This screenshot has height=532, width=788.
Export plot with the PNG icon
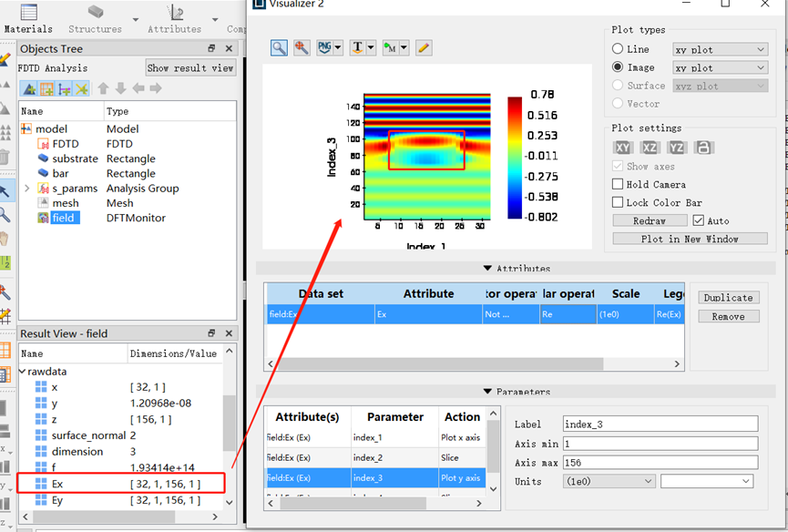(324, 47)
